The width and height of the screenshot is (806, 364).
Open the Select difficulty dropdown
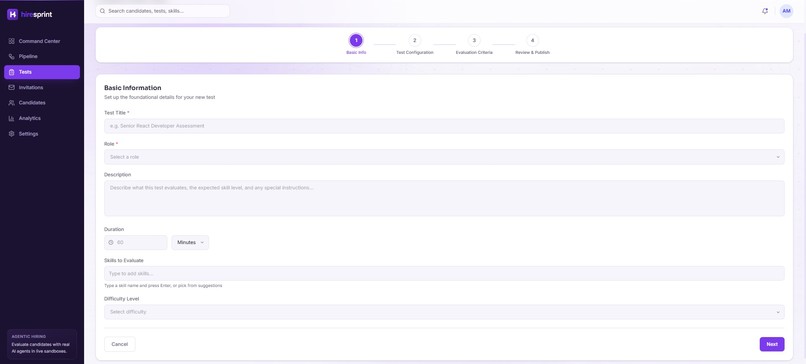click(444, 312)
